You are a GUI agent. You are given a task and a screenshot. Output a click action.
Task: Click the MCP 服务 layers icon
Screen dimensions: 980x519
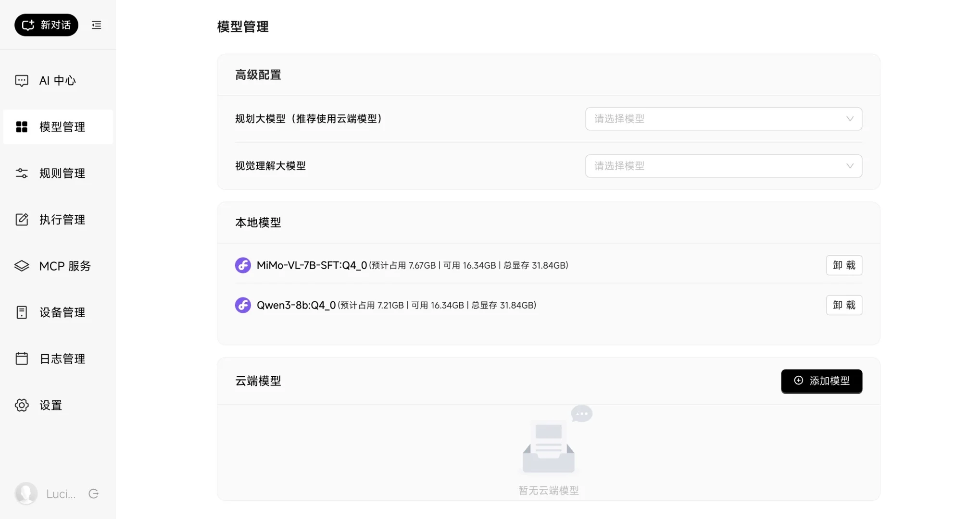point(22,266)
